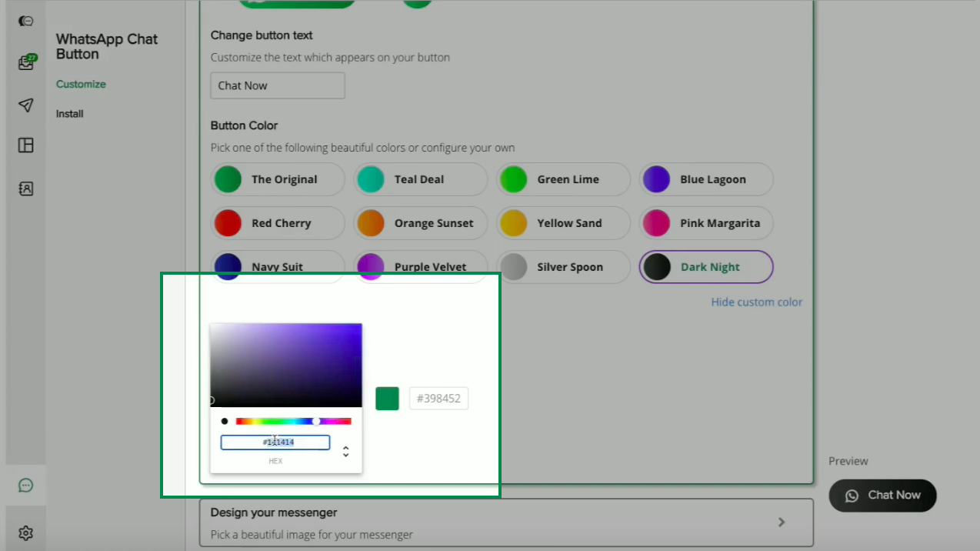Choose the Navy Suit button color
Image resolution: width=980 pixels, height=551 pixels.
pyautogui.click(x=278, y=267)
